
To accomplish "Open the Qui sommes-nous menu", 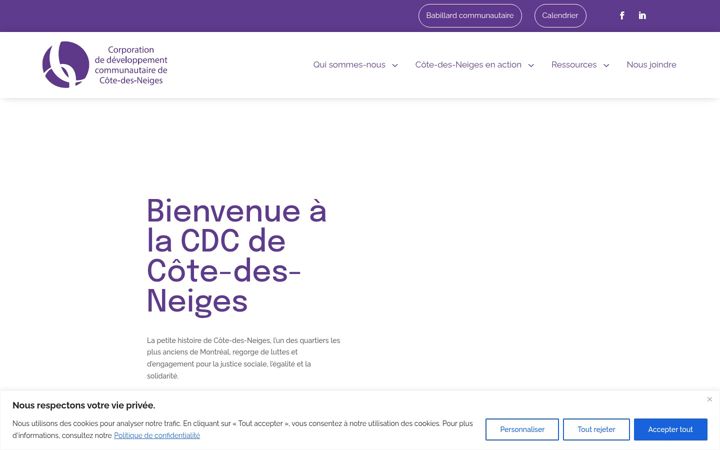I will pyautogui.click(x=349, y=65).
